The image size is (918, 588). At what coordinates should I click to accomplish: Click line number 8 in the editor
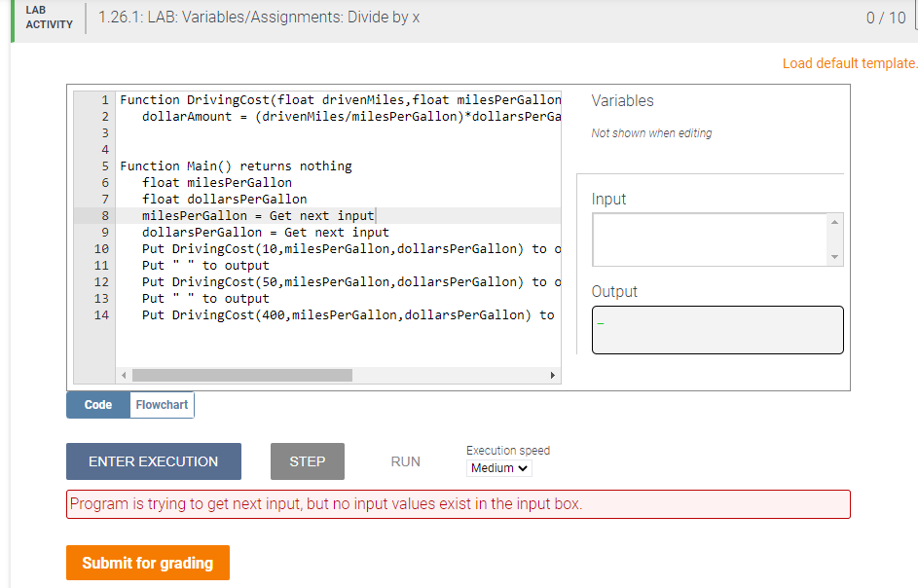click(104, 215)
